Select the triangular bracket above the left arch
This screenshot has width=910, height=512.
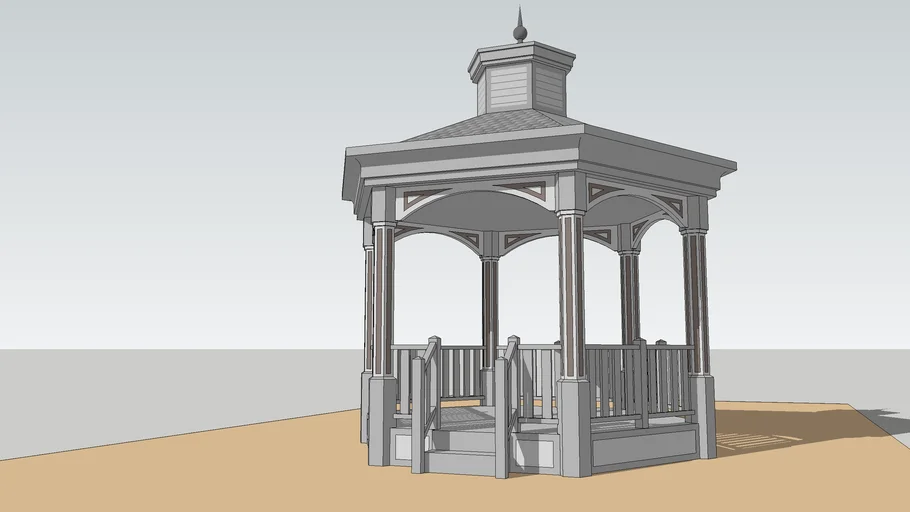[425, 196]
